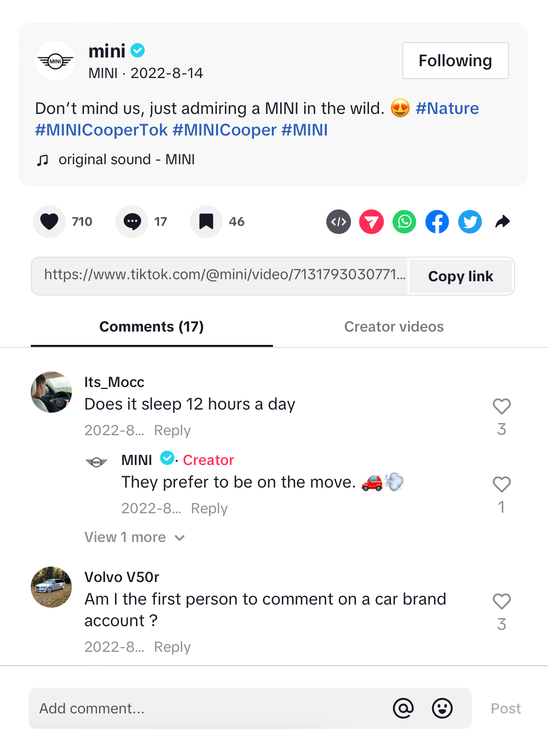Like MINI creator's reply comment
The width and height of the screenshot is (548, 756).
coord(501,484)
